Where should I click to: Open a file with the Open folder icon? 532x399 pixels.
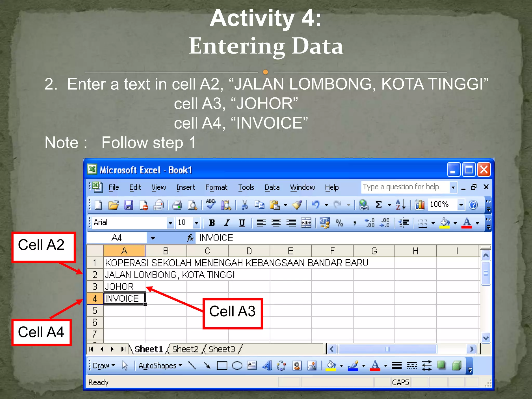(114, 205)
